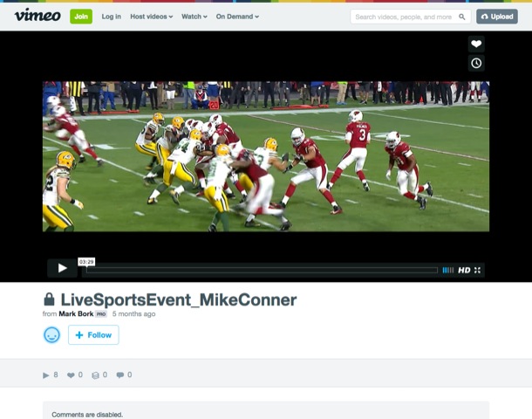Click the comments count bubble icon
The width and height of the screenshot is (532, 419).
[120, 375]
